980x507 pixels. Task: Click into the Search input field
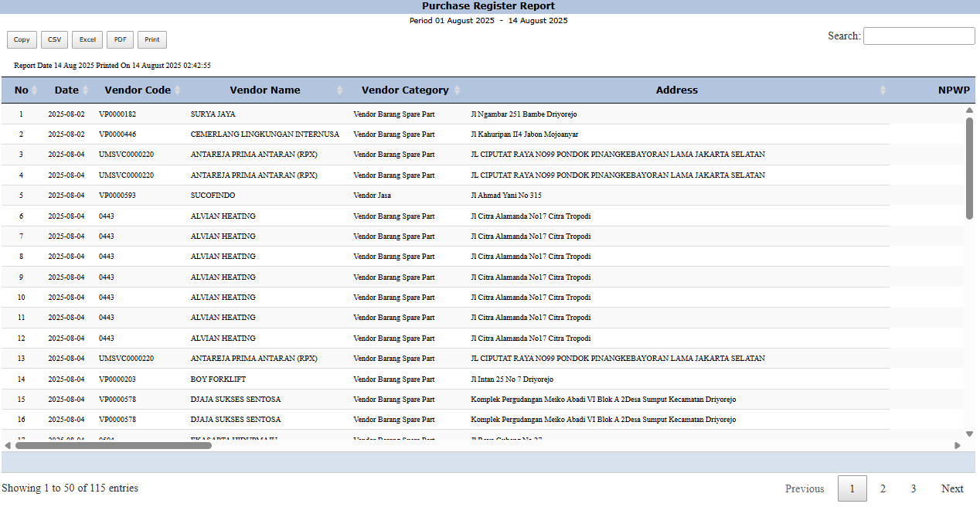point(919,36)
